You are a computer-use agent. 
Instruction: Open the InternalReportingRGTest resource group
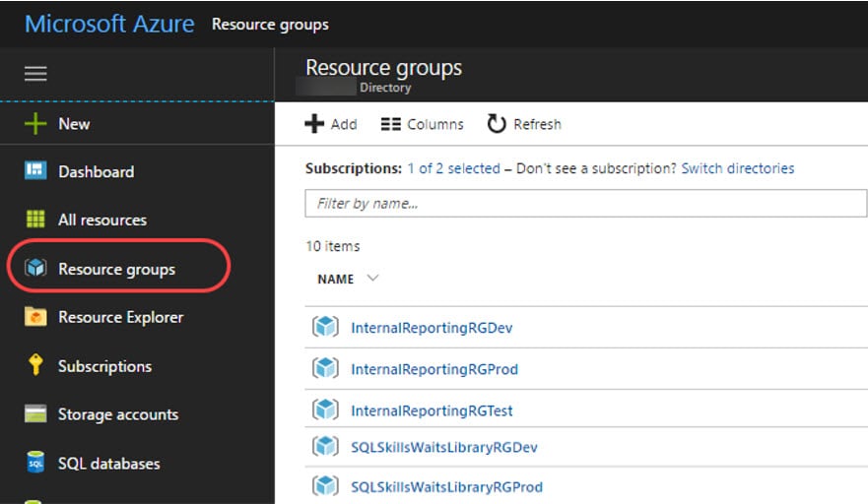coord(432,410)
